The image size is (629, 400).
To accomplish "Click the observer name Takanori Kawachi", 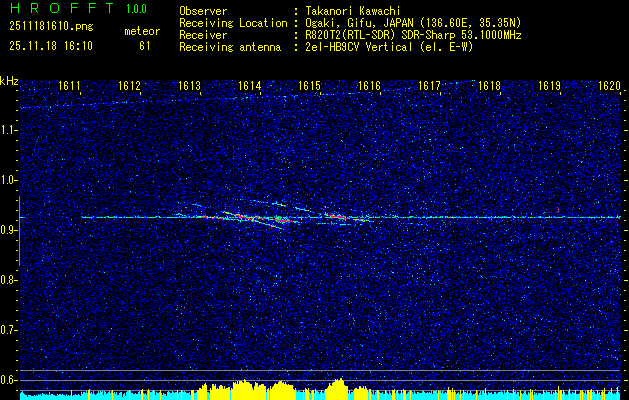I will click(351, 11).
